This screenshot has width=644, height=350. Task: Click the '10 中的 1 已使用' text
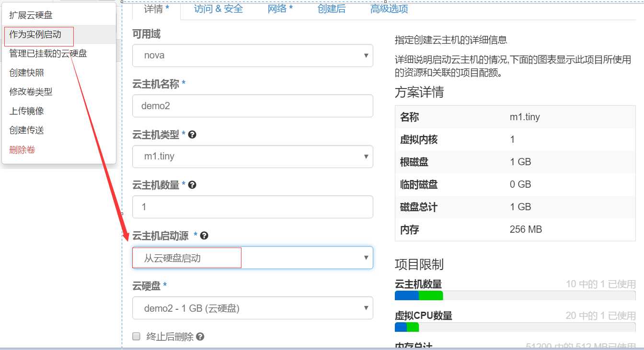point(601,284)
